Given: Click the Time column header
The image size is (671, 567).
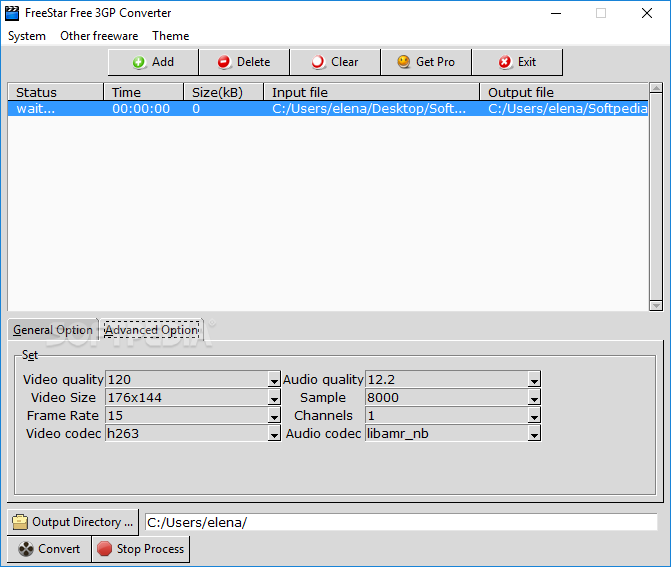Looking at the screenshot, I should pyautogui.click(x=143, y=92).
